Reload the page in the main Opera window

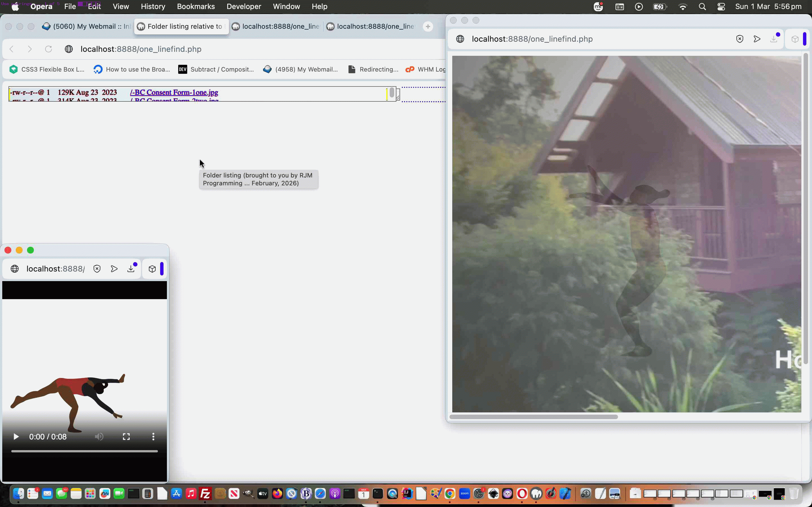[x=49, y=49]
